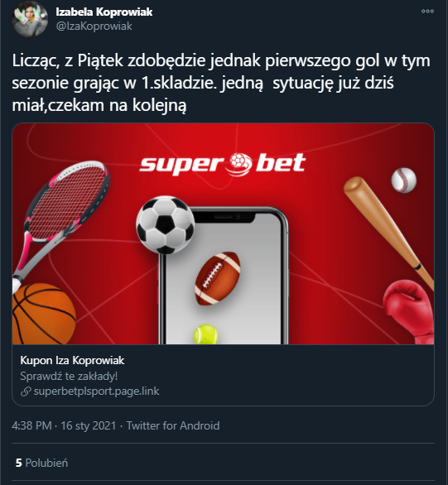Click the soccer ball graphic
The width and height of the screenshot is (448, 485).
tap(166, 225)
